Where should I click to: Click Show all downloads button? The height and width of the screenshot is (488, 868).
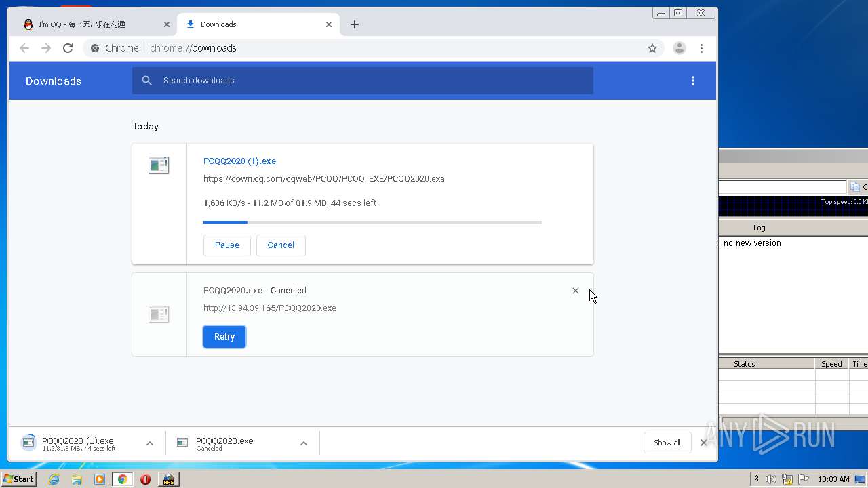[667, 443]
